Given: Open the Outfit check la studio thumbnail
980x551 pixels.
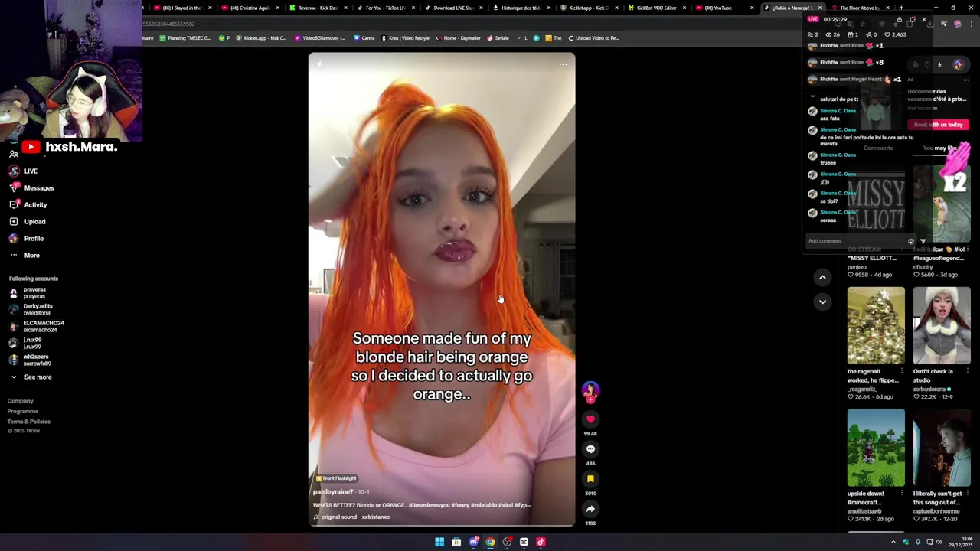Looking at the screenshot, I should pyautogui.click(x=942, y=325).
